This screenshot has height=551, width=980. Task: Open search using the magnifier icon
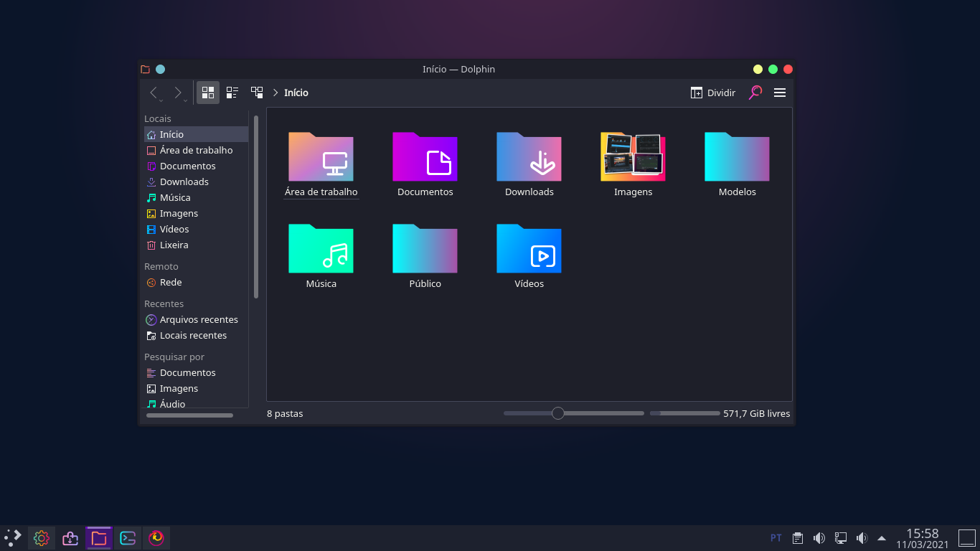[x=755, y=93]
